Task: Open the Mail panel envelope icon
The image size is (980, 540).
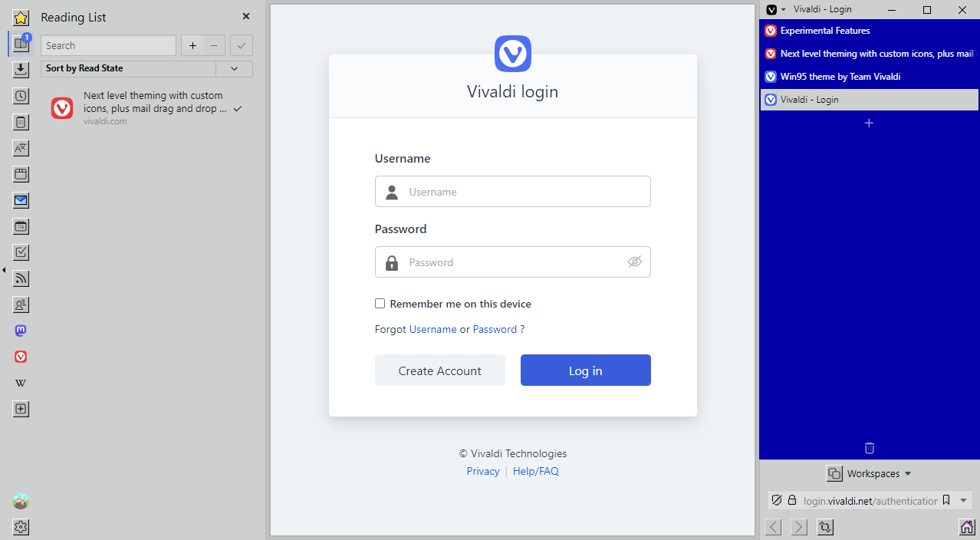Action: pos(21,200)
